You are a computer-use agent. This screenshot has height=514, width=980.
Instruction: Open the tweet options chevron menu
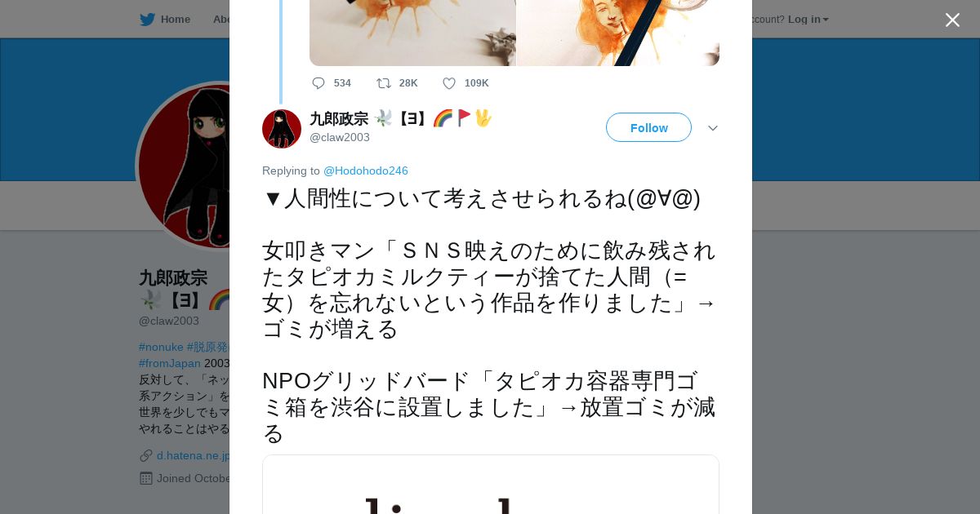(713, 128)
